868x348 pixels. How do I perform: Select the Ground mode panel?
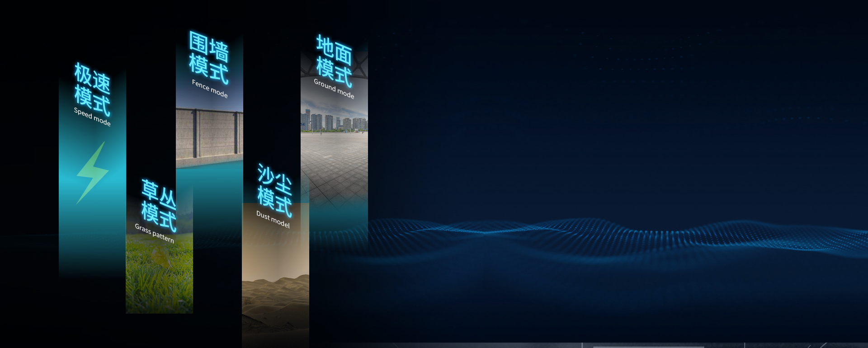(334, 140)
